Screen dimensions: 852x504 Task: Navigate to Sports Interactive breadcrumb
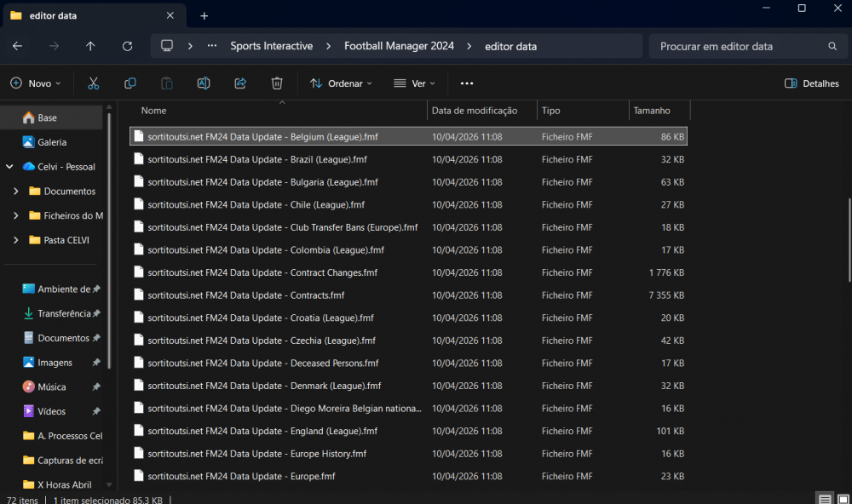[x=271, y=46]
